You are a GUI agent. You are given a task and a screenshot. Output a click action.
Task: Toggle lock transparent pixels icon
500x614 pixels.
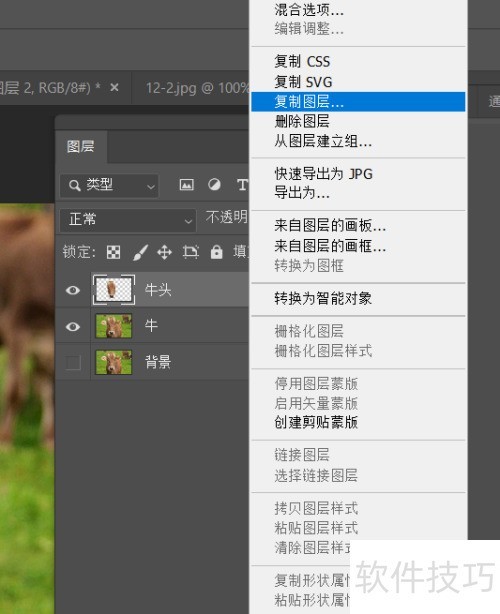click(x=114, y=252)
